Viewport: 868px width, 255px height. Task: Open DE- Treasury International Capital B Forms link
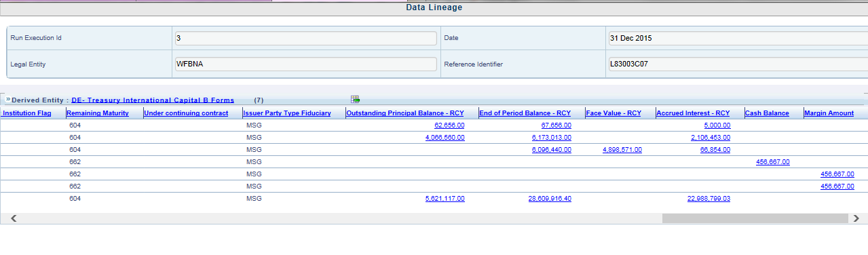(x=153, y=100)
